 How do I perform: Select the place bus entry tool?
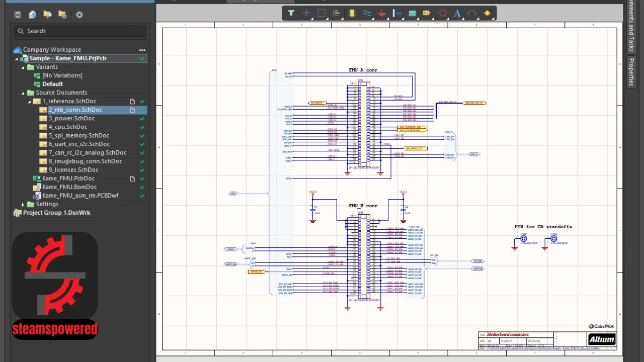(397, 14)
